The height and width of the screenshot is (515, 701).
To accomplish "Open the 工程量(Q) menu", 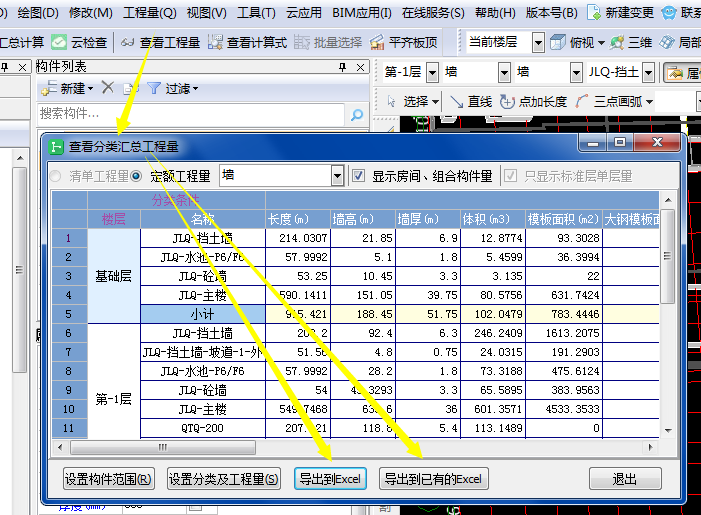I will coord(150,13).
